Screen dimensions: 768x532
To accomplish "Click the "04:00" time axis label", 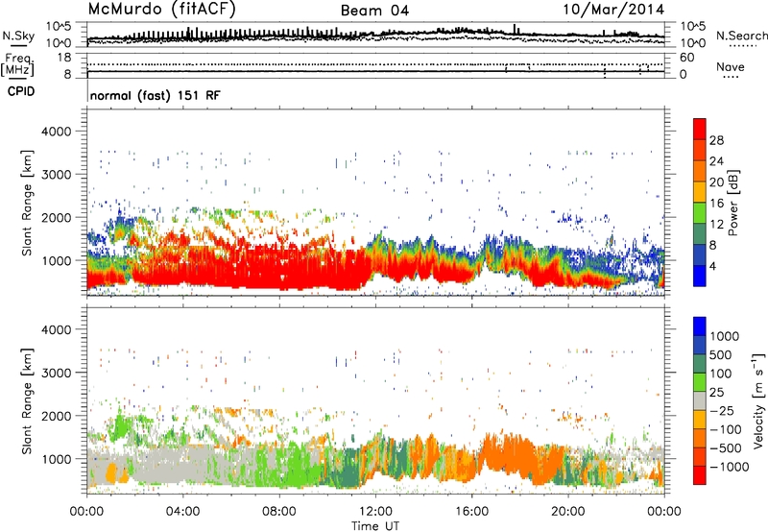I will coord(183,512).
